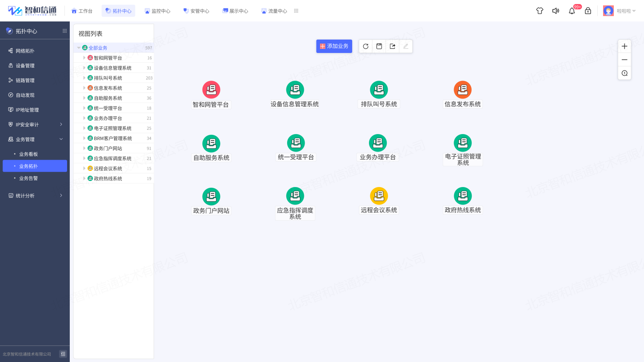Click the 智和网管平台 business node icon
The width and height of the screenshot is (644, 362).
click(x=211, y=89)
